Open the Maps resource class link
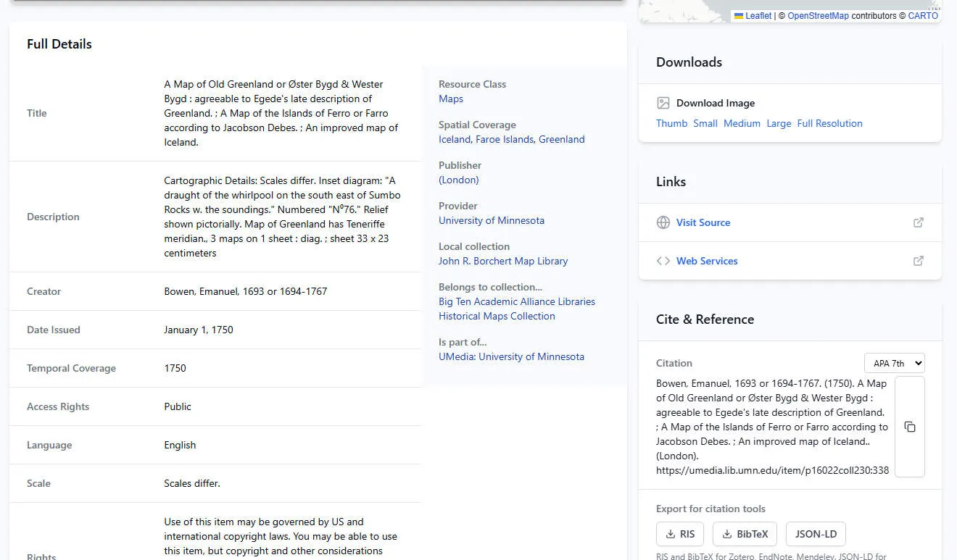The image size is (957, 560). click(451, 99)
